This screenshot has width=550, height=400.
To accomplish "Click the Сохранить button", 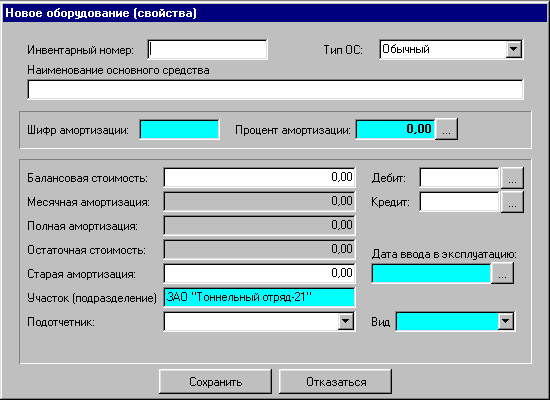I will (215, 381).
